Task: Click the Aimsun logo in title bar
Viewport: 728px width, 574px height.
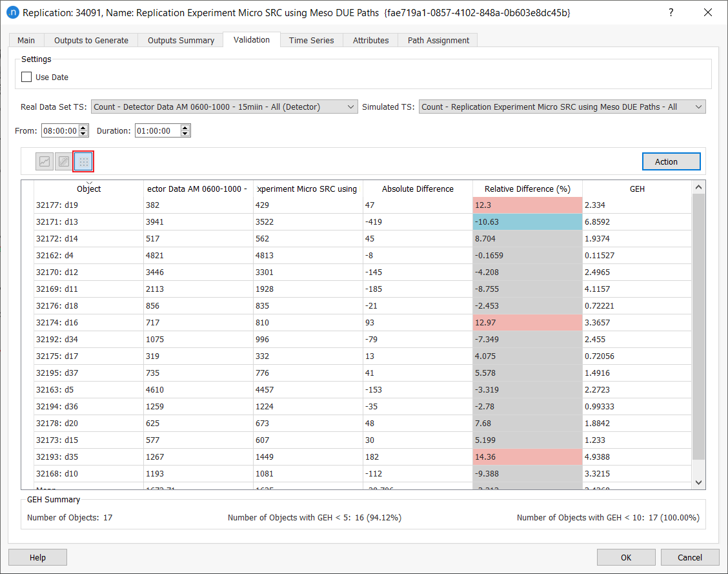Action: pos(12,12)
